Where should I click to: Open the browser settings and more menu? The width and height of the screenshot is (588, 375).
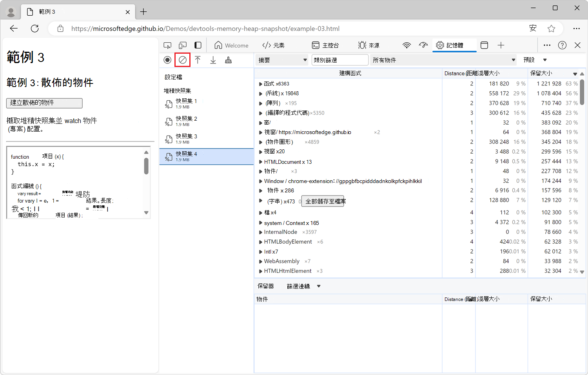tap(576, 29)
